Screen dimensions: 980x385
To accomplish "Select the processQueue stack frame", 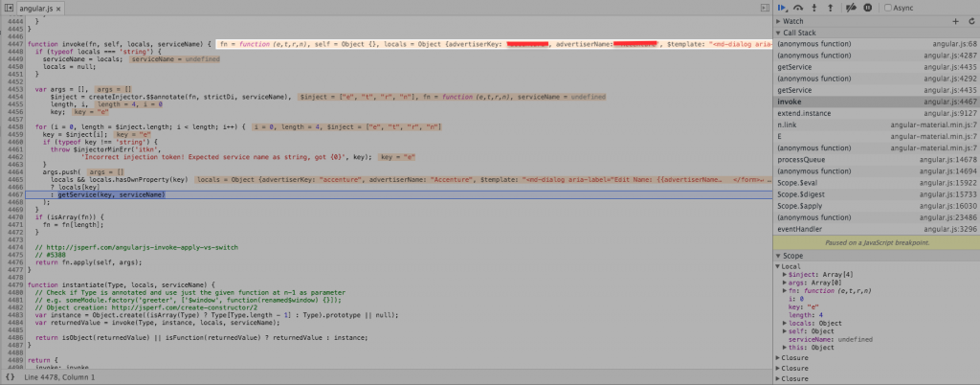I will [877, 160].
